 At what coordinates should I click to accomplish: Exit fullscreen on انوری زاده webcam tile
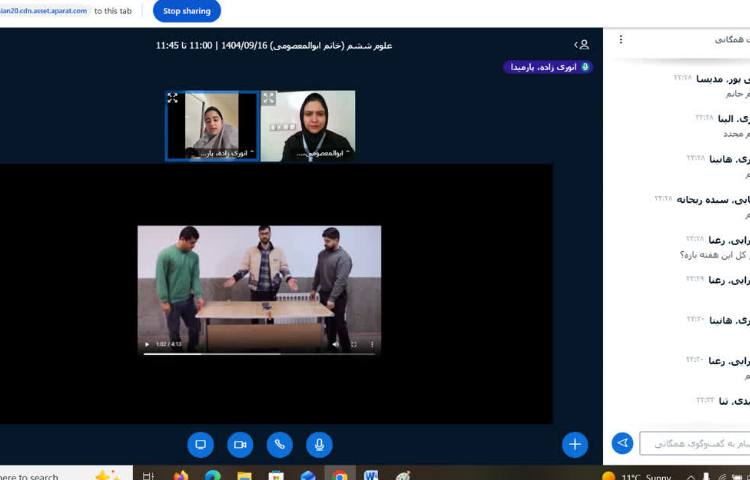pyautogui.click(x=173, y=98)
